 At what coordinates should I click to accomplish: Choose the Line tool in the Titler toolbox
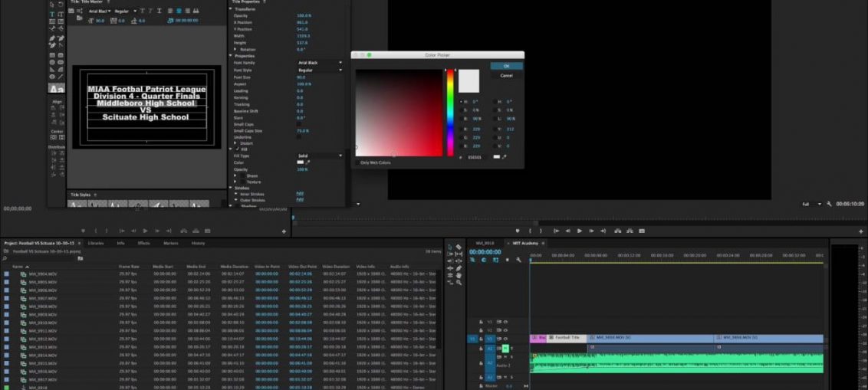[61, 77]
